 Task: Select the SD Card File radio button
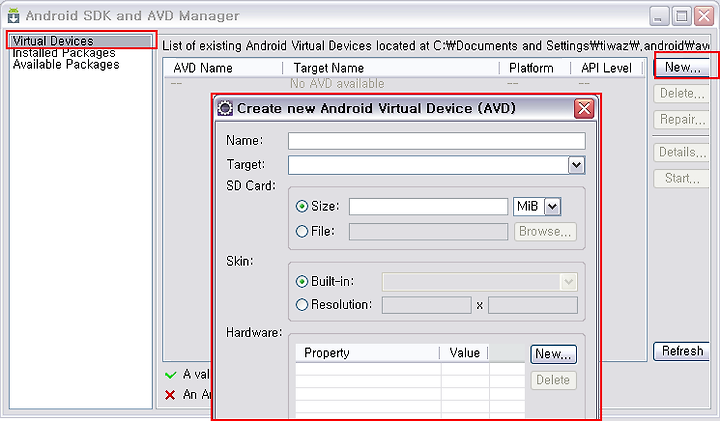302,231
